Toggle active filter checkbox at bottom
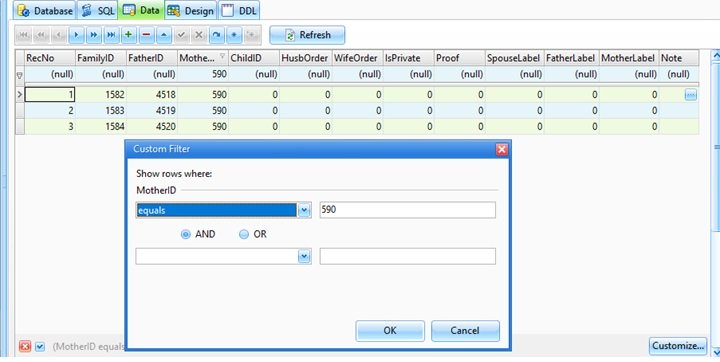The image size is (720, 362). tap(40, 346)
